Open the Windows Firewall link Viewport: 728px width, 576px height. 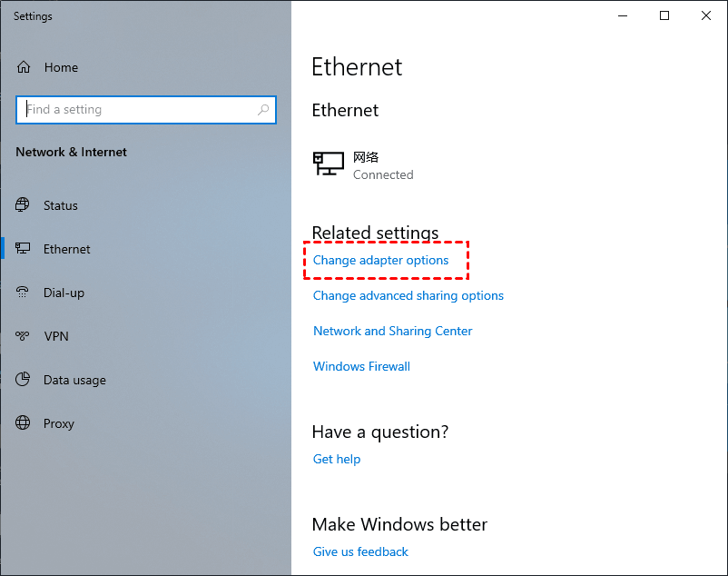tap(361, 366)
